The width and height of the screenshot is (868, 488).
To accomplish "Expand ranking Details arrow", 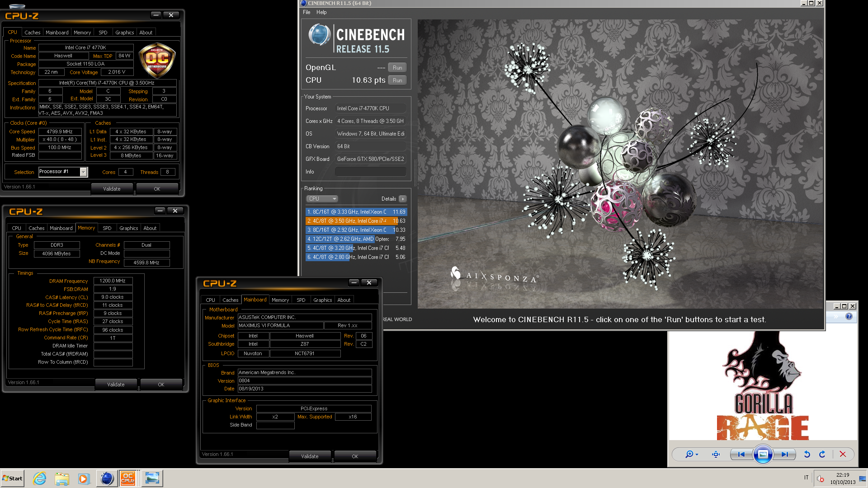I will (x=403, y=199).
